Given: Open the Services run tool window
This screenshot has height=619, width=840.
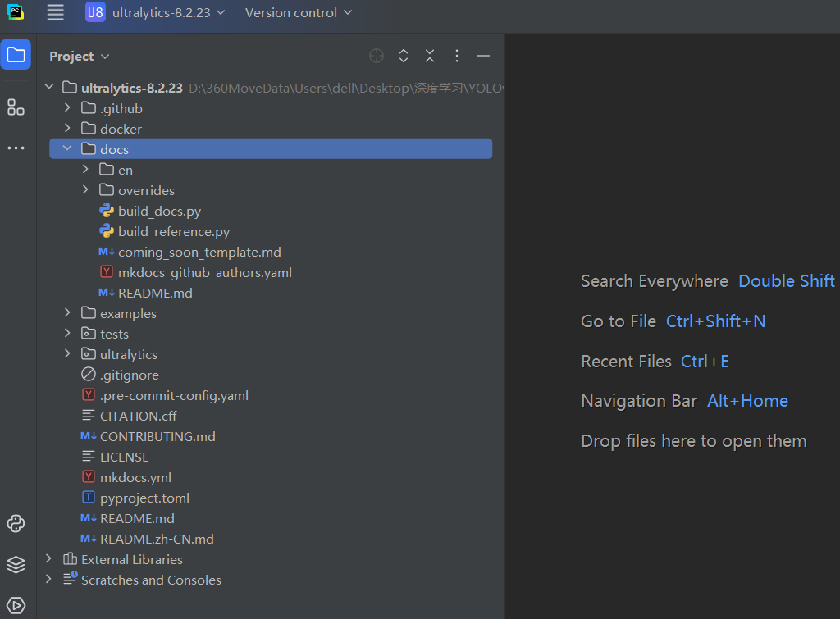Looking at the screenshot, I should pos(16,605).
